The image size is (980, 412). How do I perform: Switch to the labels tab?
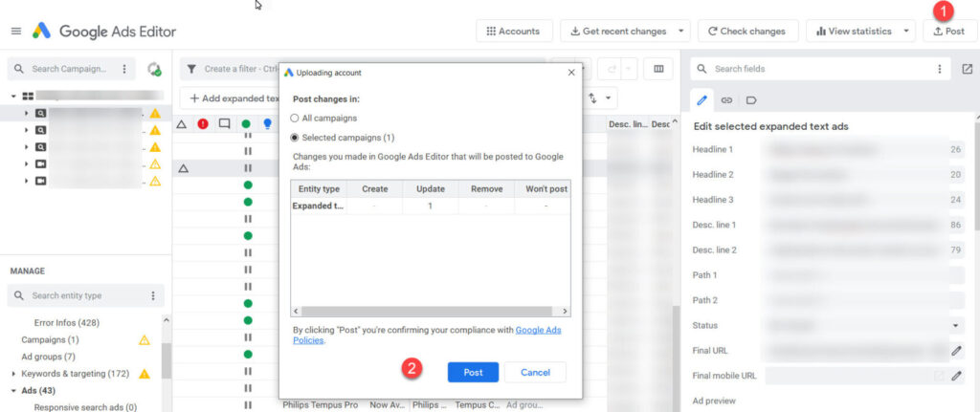coord(751,99)
